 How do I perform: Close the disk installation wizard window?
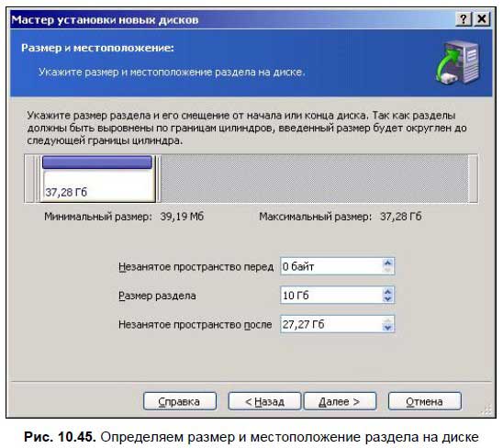click(482, 19)
